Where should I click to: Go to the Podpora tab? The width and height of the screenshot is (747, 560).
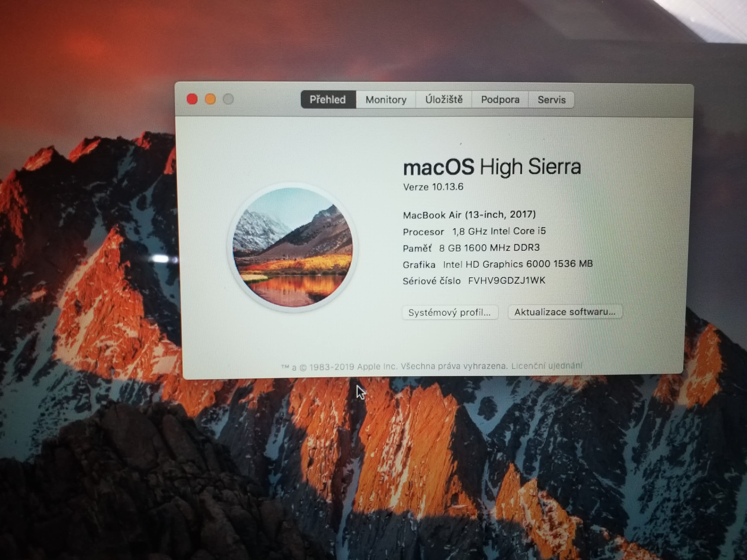tap(500, 100)
